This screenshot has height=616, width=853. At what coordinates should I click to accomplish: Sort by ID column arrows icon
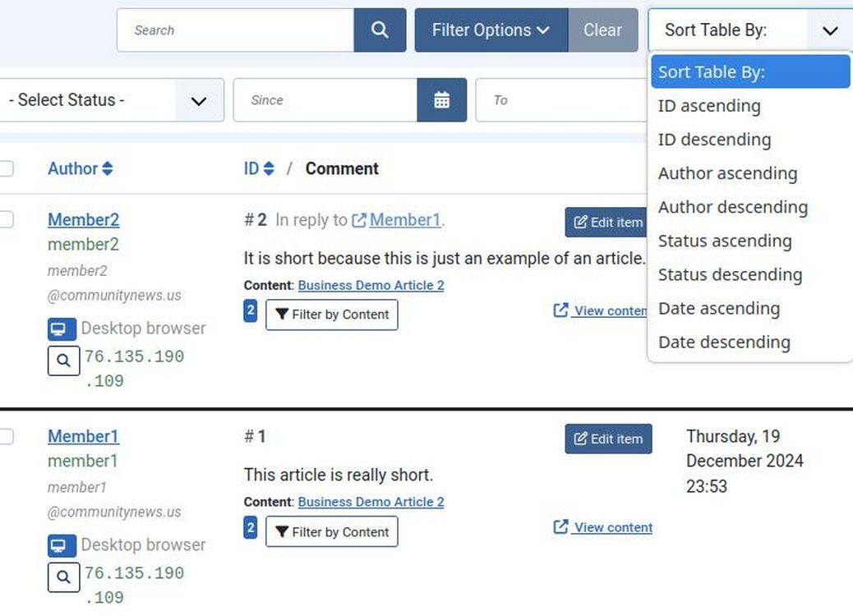[269, 169]
